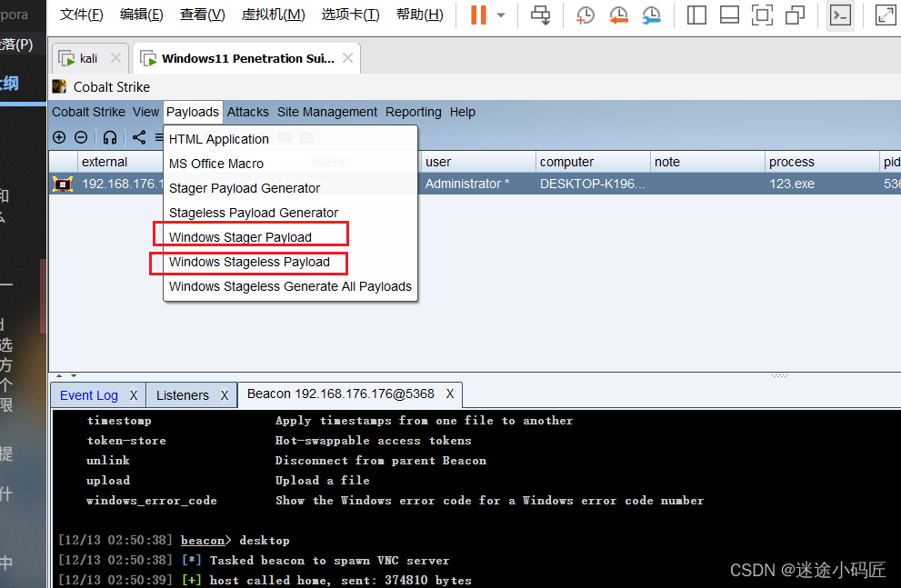Image resolution: width=901 pixels, height=588 pixels.
Task: Open the View menu in Cobalt Strike
Action: [146, 112]
